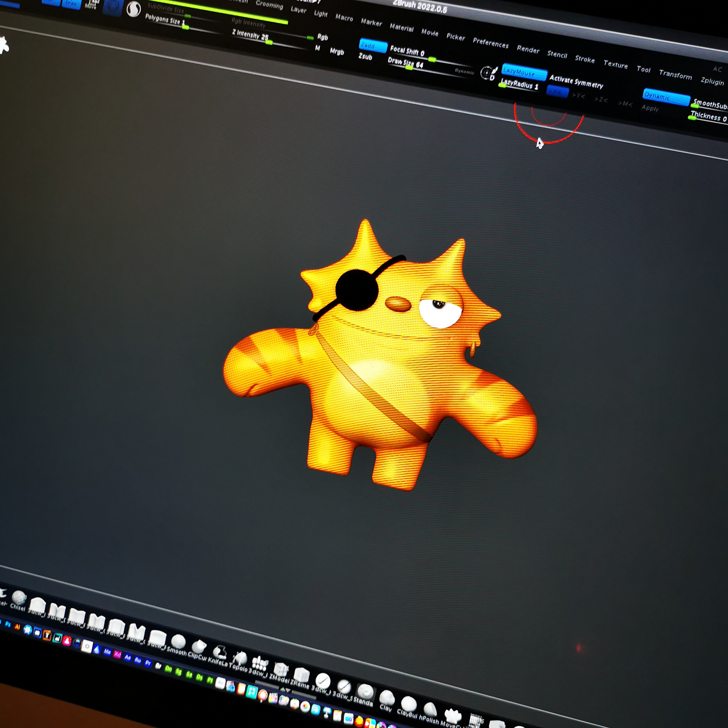
Task: Select the KnifeLasso brush
Action: click(219, 652)
